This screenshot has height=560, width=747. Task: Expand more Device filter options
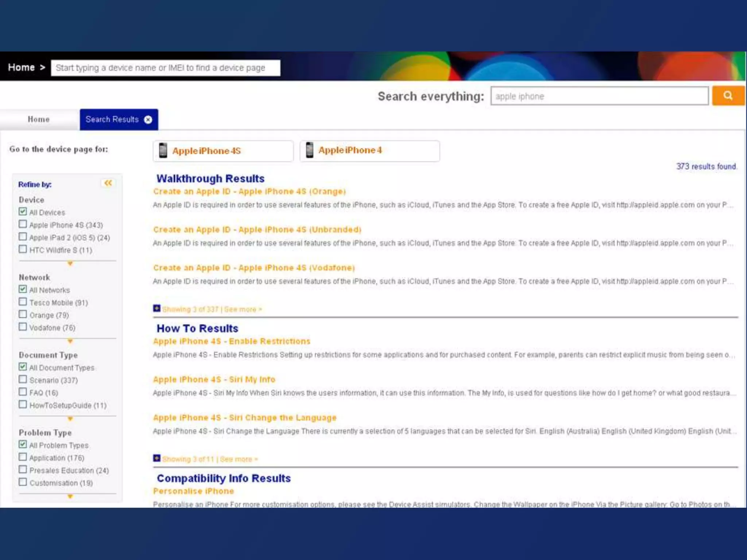pos(70,264)
